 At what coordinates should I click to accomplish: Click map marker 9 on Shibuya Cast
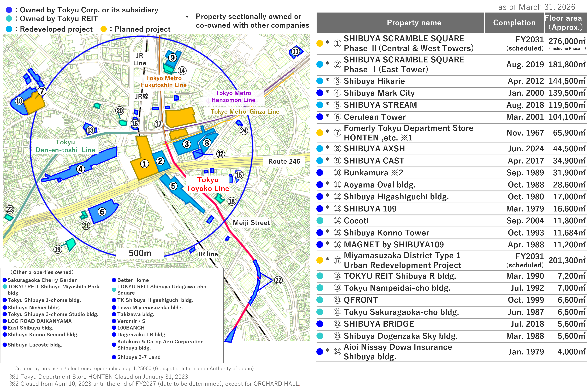[172, 58]
